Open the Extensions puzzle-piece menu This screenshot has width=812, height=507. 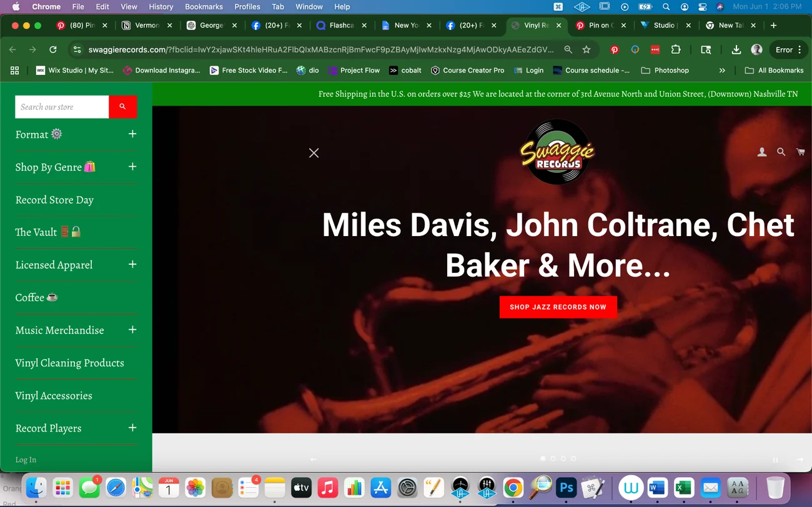[x=675, y=50]
